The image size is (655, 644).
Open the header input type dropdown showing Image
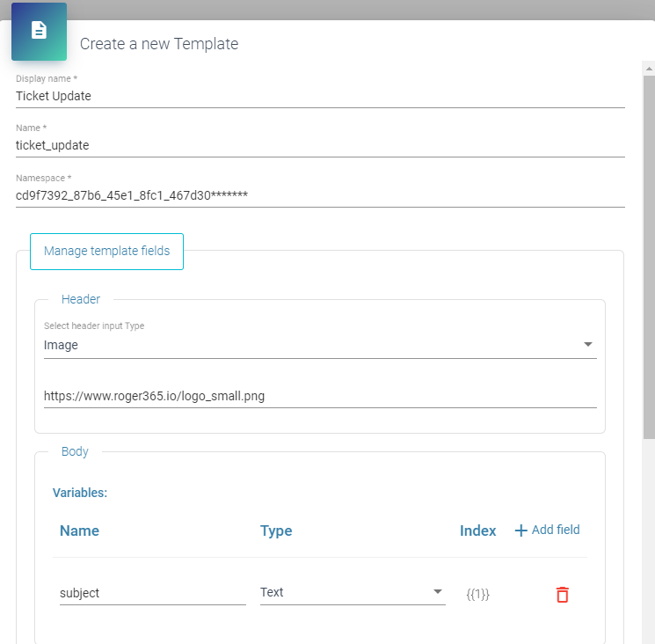308,345
